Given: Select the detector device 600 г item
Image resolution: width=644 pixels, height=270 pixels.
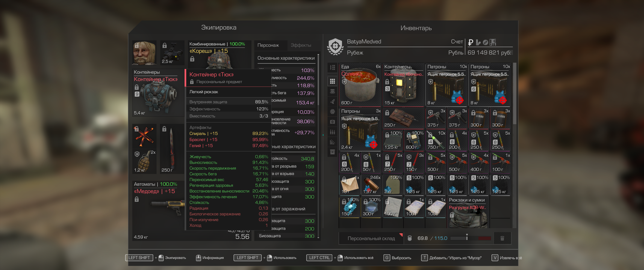Looking at the screenshot, I should click(414, 140).
